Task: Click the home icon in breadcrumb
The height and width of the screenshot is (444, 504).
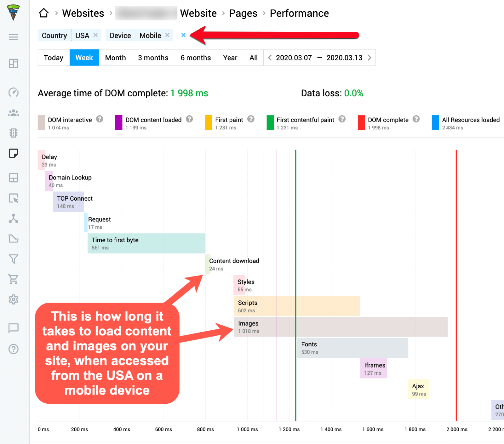Action: 44,13
